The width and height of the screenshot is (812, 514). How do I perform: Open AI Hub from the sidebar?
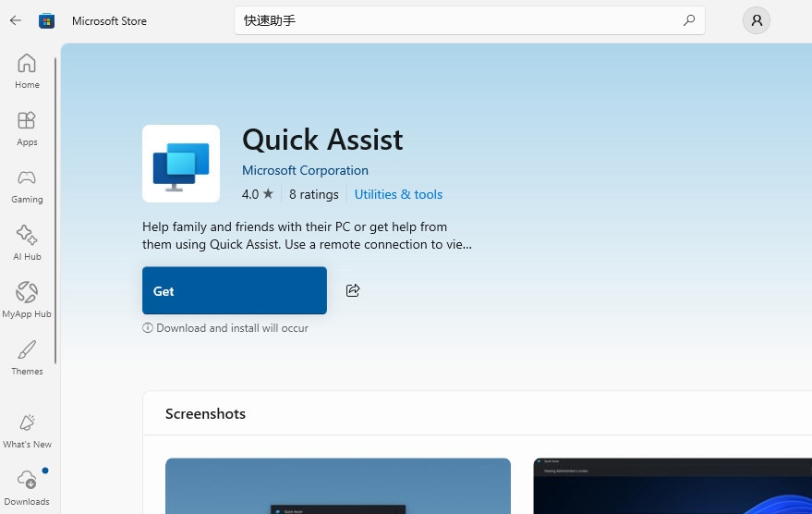click(x=27, y=243)
